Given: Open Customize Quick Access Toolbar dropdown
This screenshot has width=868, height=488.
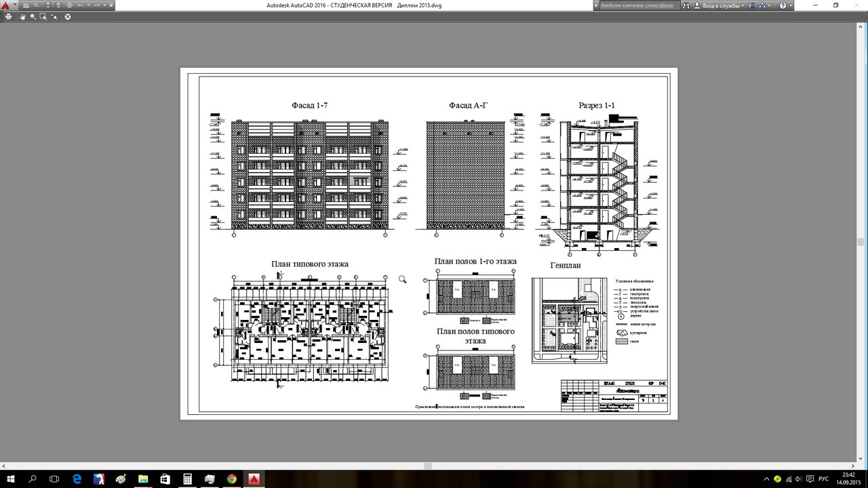Looking at the screenshot, I should point(112,5).
